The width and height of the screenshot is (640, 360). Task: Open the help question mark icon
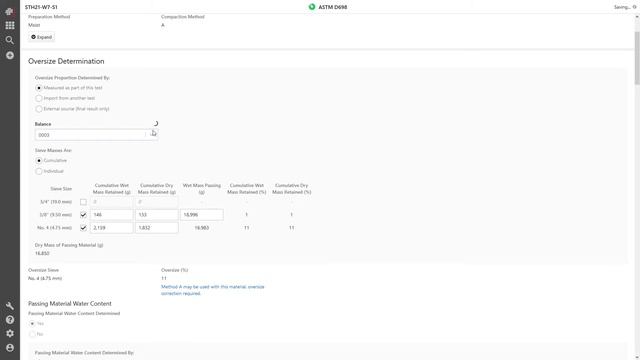coord(9,320)
